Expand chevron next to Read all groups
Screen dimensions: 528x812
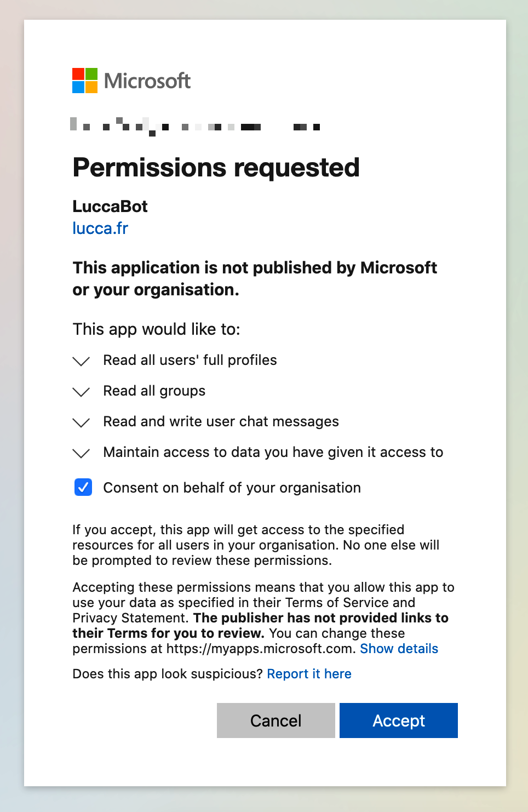[x=81, y=392]
